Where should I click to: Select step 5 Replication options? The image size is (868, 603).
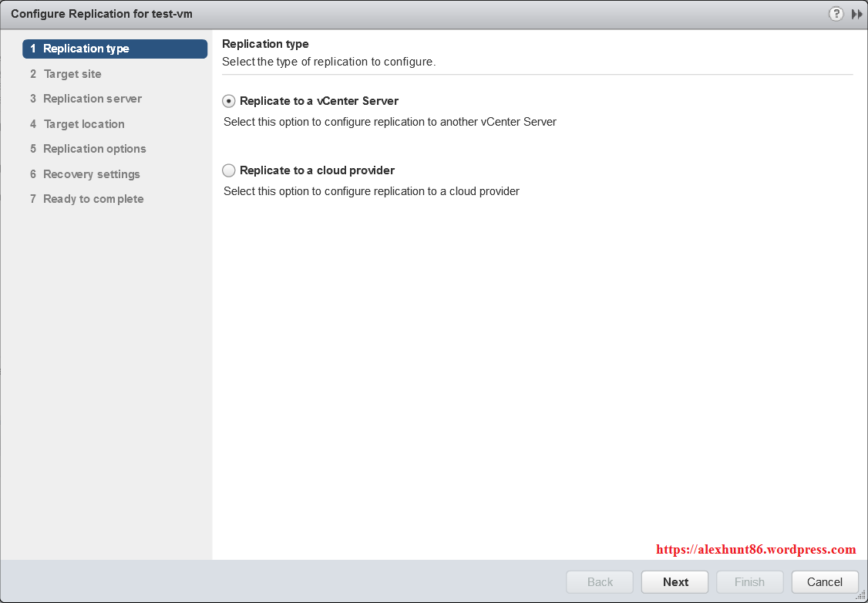[94, 149]
